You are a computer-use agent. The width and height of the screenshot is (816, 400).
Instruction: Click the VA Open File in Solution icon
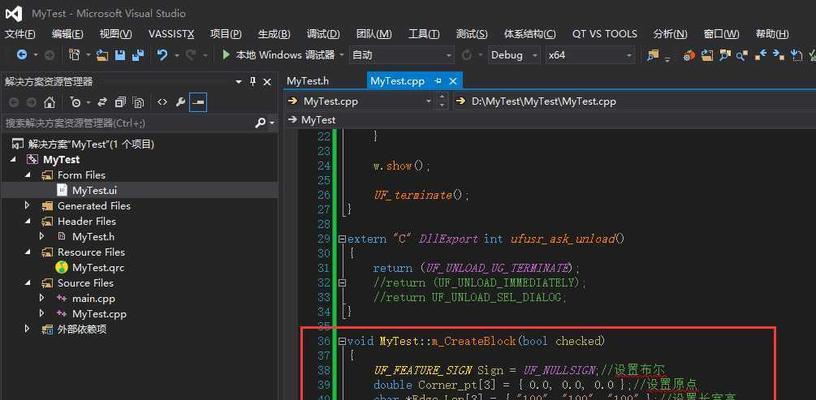coord(707,55)
